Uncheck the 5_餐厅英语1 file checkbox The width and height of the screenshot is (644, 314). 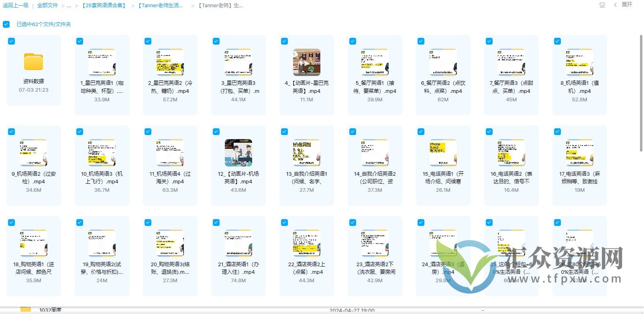tap(353, 41)
